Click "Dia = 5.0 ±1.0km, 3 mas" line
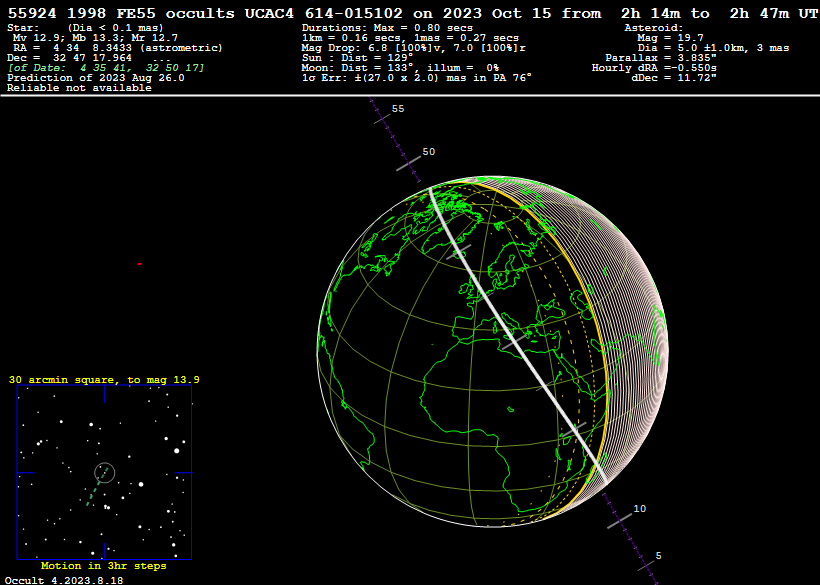The width and height of the screenshot is (820, 585). click(713, 48)
